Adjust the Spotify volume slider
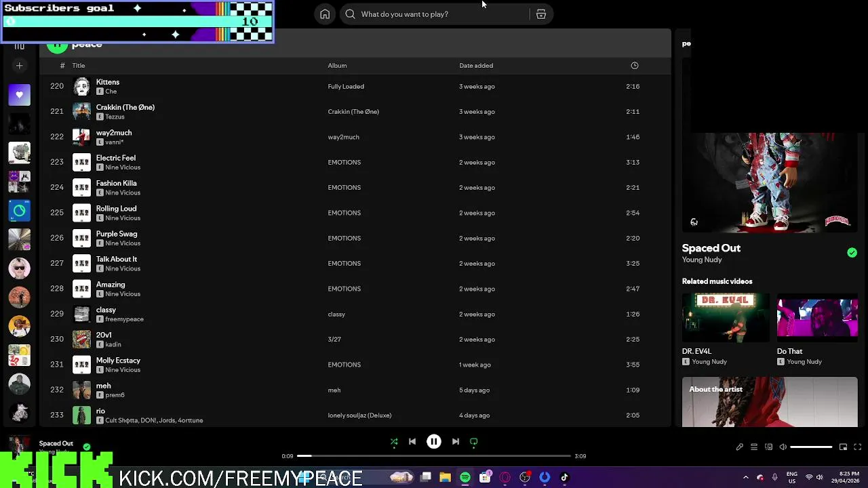This screenshot has height=488, width=868. 811,447
